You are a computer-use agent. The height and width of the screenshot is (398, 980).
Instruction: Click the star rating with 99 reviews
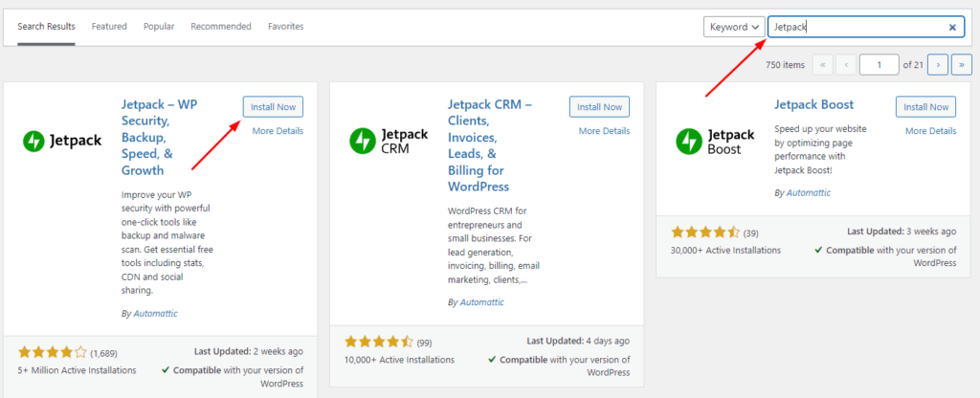tap(379, 342)
